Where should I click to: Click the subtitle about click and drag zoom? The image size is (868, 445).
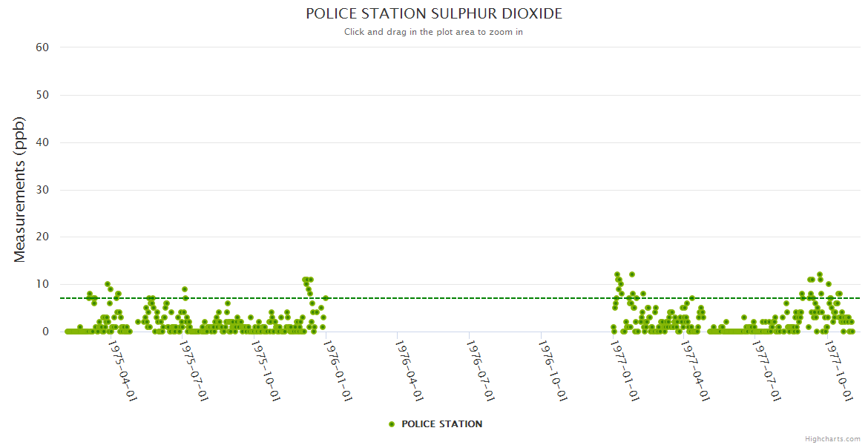(434, 32)
